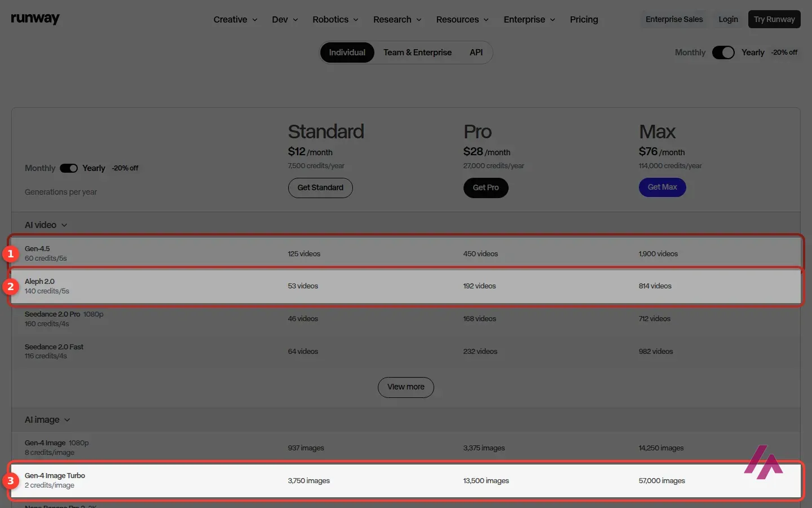Viewport: 812px width, 508px height.
Task: Toggle the billing switch inside the pricing table
Action: pos(69,168)
